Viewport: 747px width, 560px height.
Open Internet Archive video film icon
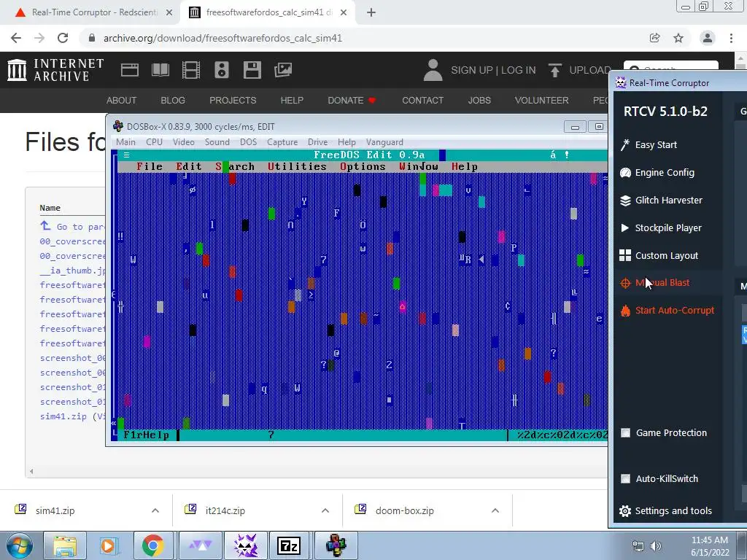191,70
